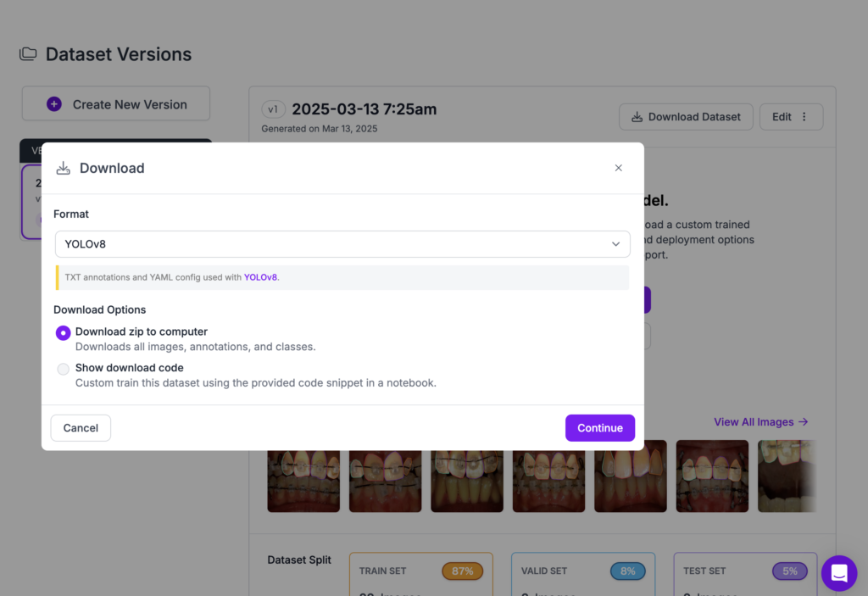Select Download zip to computer option
868x596 pixels.
[64, 332]
